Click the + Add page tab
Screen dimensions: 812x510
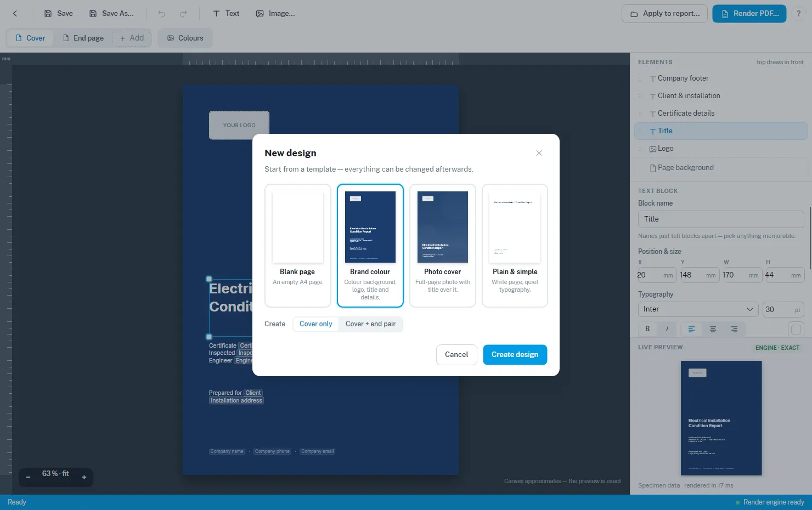(132, 38)
